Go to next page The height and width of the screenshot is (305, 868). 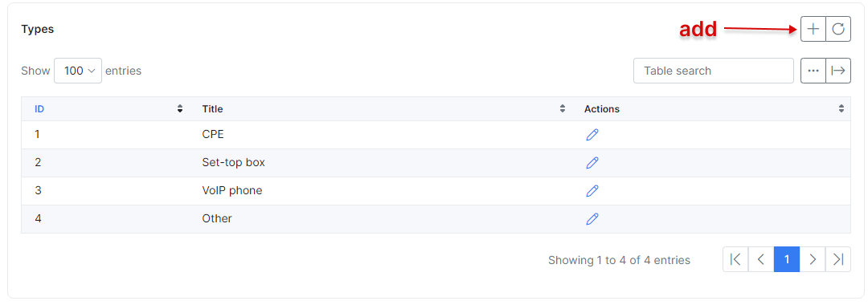[813, 259]
